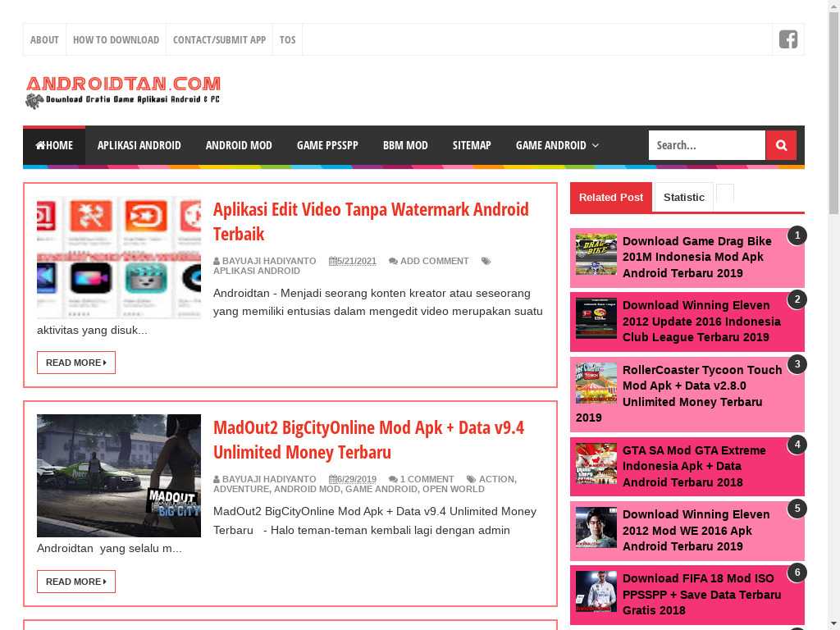Click the RollerCoaster Tycoon Touch thumbnail
The width and height of the screenshot is (840, 630).
coord(596,383)
